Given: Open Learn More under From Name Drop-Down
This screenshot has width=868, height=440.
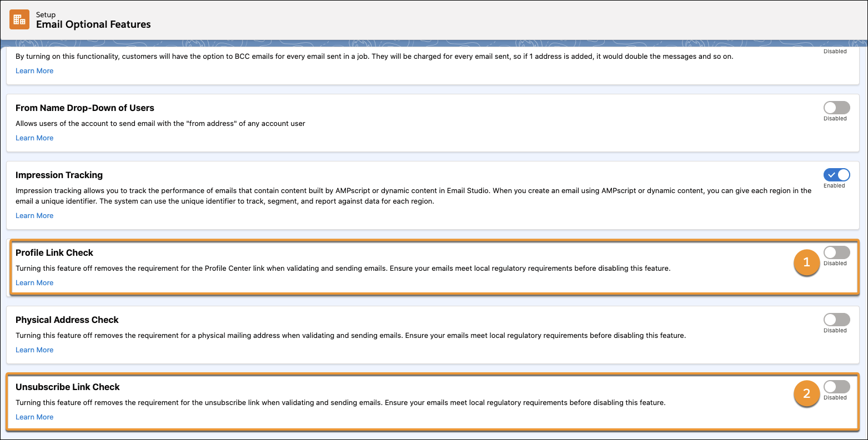Looking at the screenshot, I should coord(34,138).
